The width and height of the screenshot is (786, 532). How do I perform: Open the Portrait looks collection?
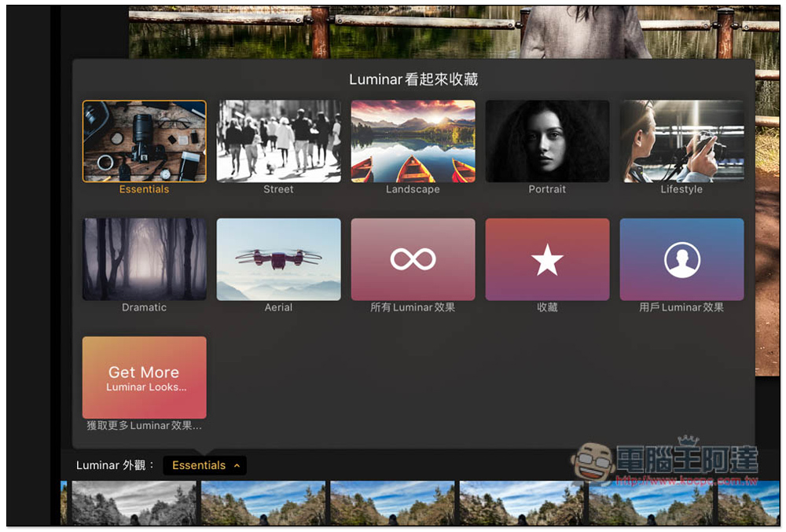[547, 141]
